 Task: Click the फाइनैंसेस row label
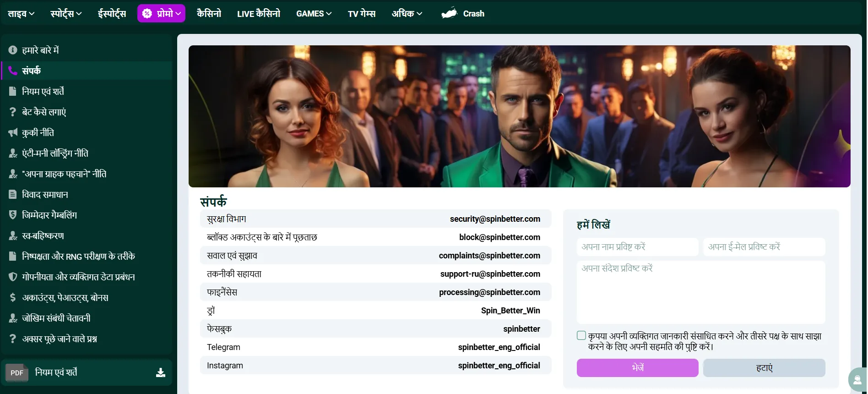click(x=222, y=292)
